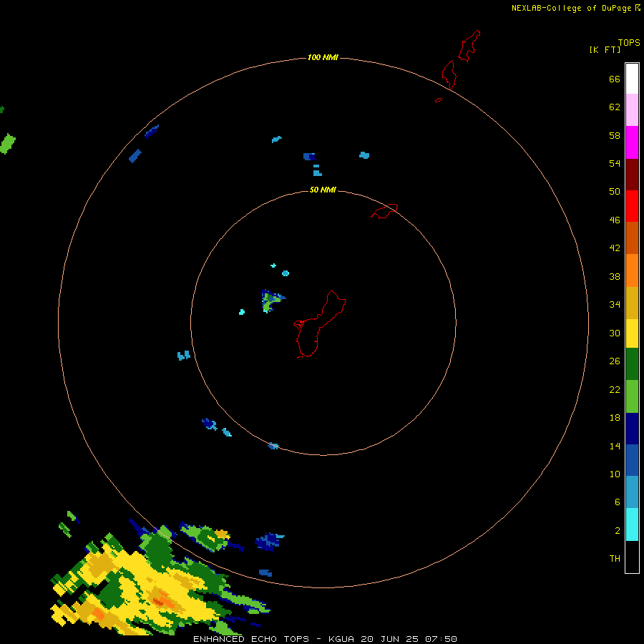Click the '[K FT]' units label

pos(605,50)
